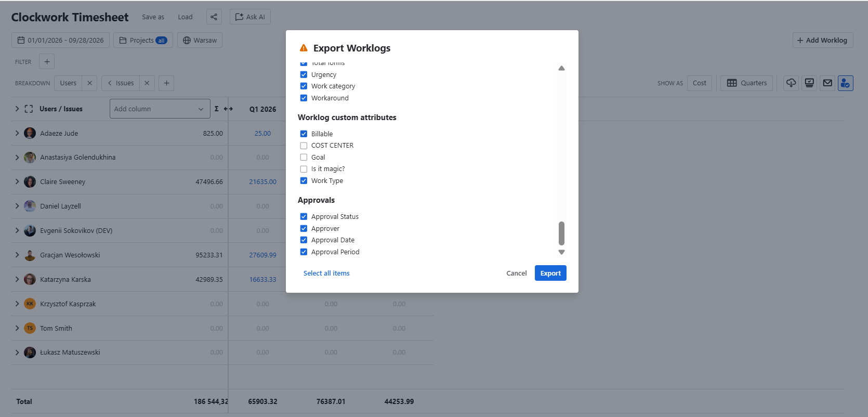Check the Goal checkbox
868x417 pixels.
click(x=304, y=157)
